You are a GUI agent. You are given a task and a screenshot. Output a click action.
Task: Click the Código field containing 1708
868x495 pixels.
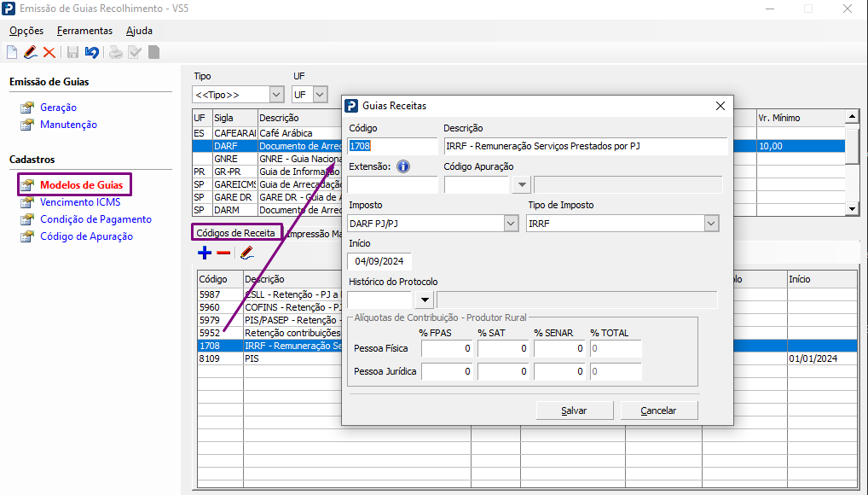pos(392,146)
